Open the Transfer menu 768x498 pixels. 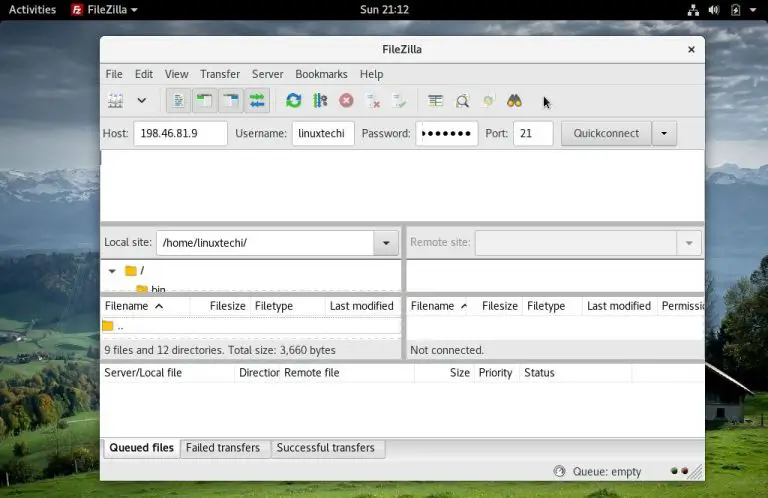tap(220, 74)
